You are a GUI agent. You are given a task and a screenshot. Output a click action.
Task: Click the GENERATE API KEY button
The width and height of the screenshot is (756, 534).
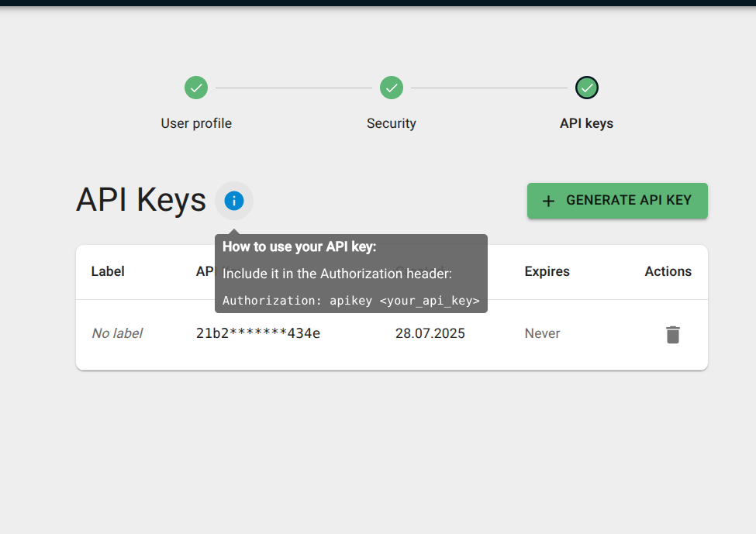pyautogui.click(x=617, y=200)
